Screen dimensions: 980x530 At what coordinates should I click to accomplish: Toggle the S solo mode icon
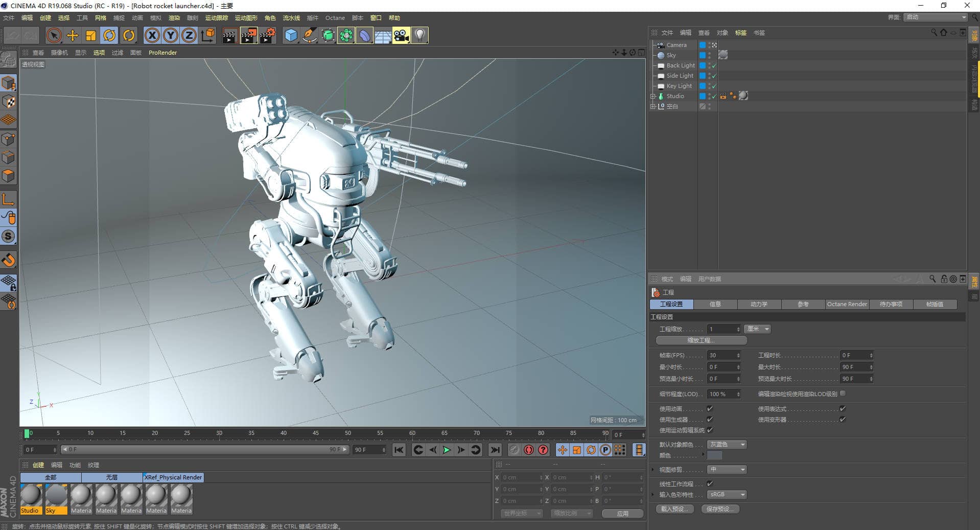9,236
